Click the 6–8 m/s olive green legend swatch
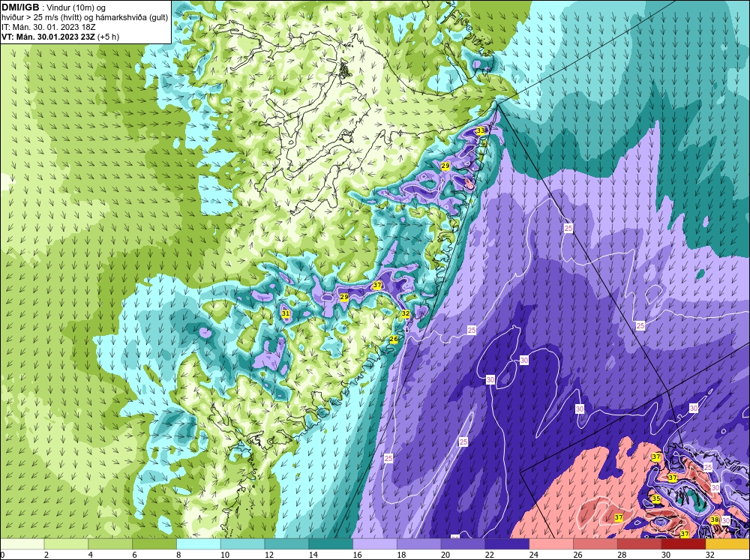Image resolution: width=750 pixels, height=560 pixels. click(154, 544)
